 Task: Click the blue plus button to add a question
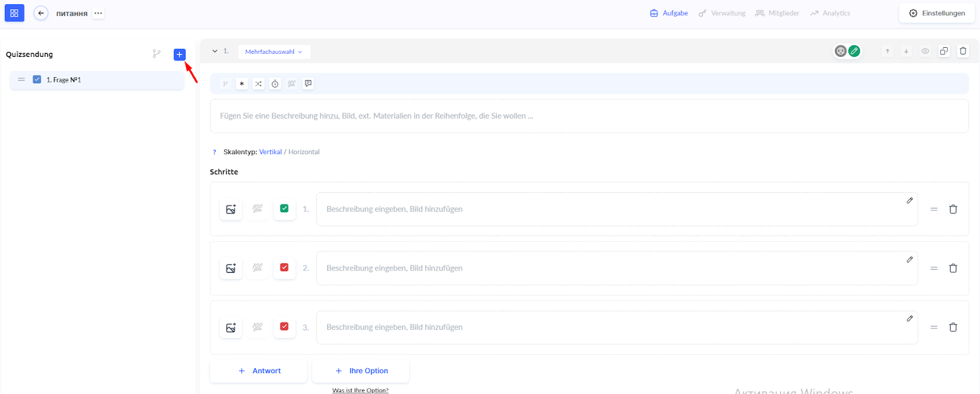(179, 54)
